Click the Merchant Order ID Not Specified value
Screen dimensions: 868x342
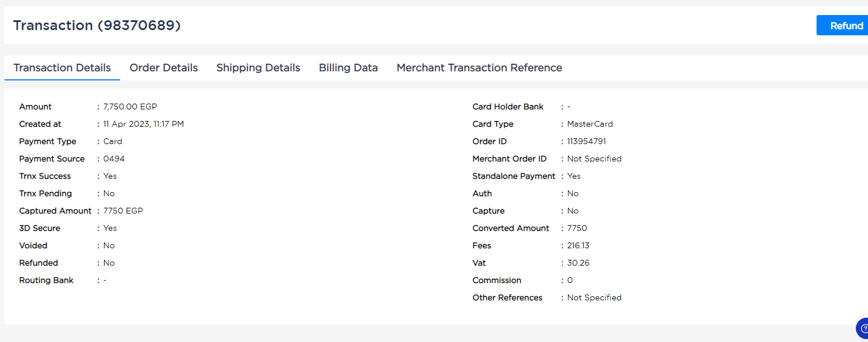point(594,159)
